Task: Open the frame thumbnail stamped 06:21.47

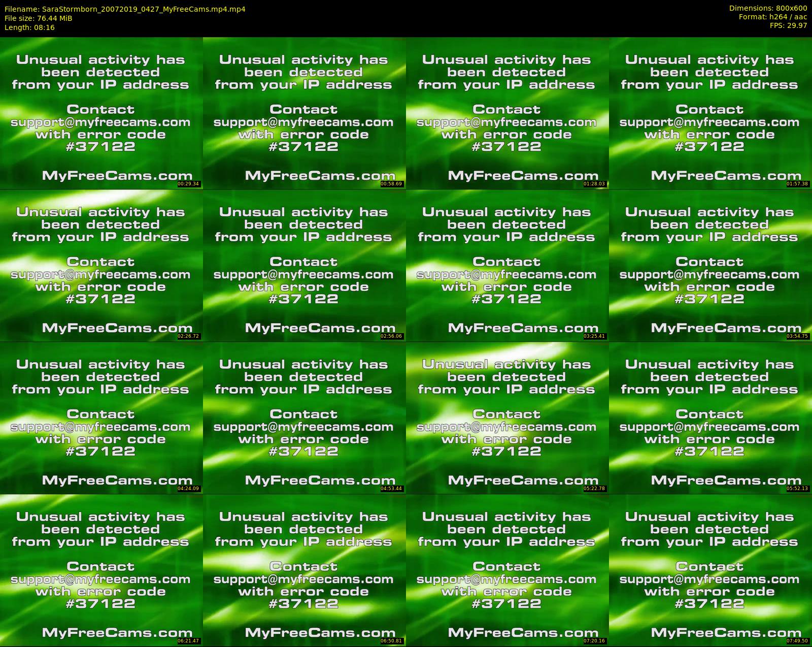Action: [x=101, y=570]
